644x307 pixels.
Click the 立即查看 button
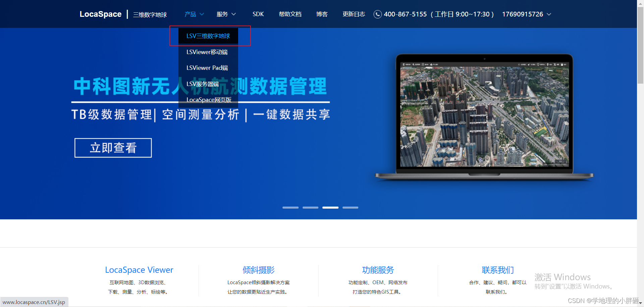(113, 148)
